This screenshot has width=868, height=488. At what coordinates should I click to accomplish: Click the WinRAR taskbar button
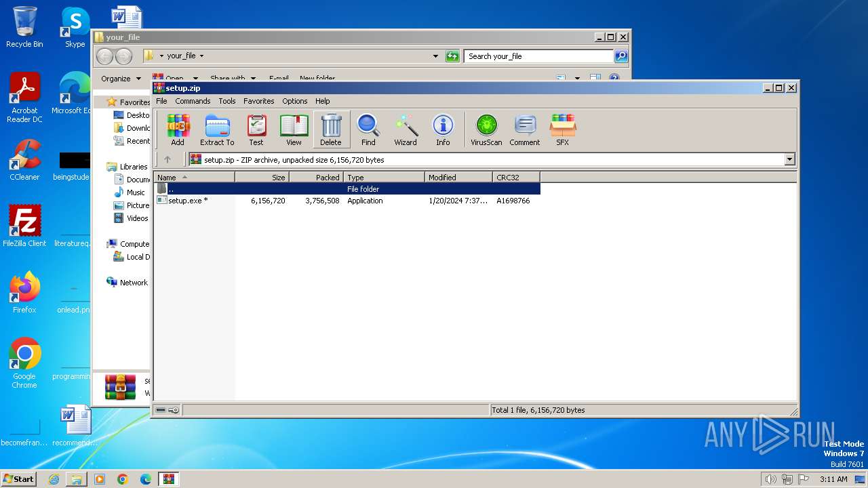168,479
